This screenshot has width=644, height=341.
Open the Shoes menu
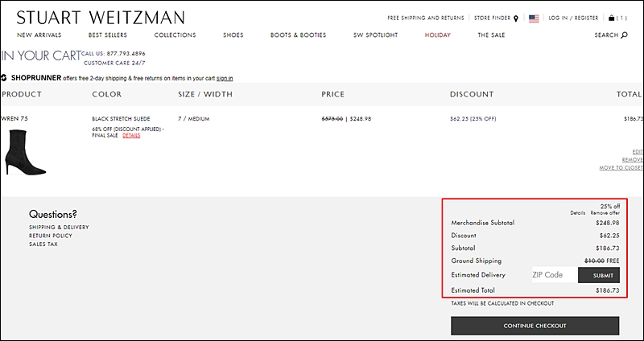233,35
